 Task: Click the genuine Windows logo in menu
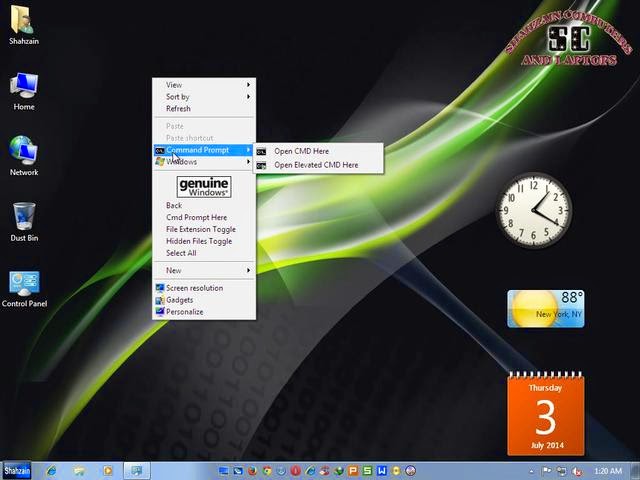(x=204, y=187)
